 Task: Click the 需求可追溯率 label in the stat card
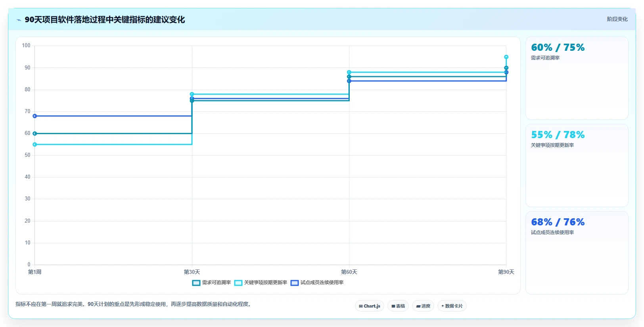(x=545, y=58)
